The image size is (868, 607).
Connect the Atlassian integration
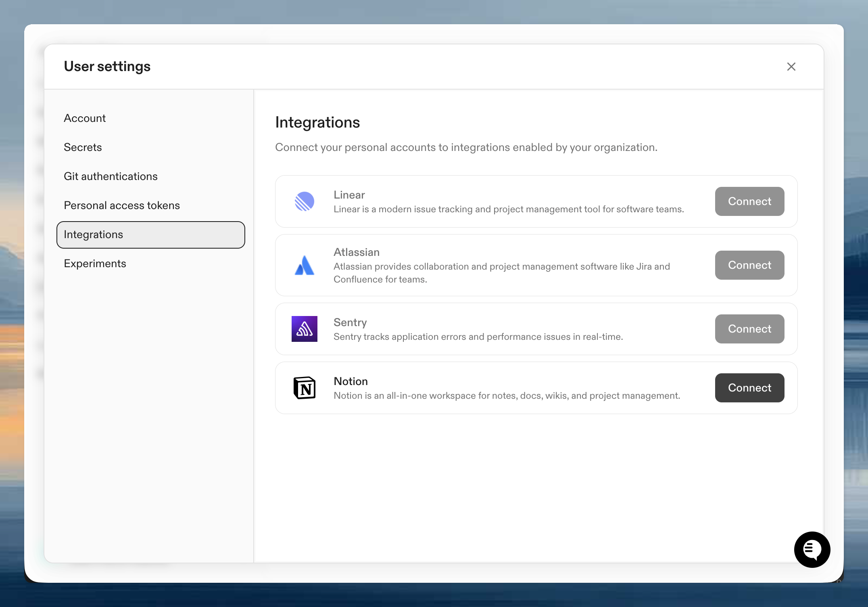coord(749,265)
